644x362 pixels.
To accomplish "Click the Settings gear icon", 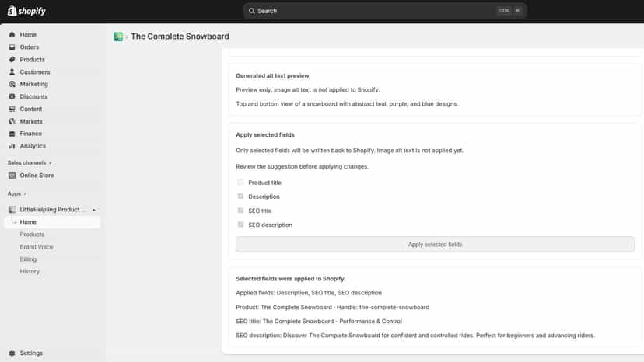I will [12, 353].
